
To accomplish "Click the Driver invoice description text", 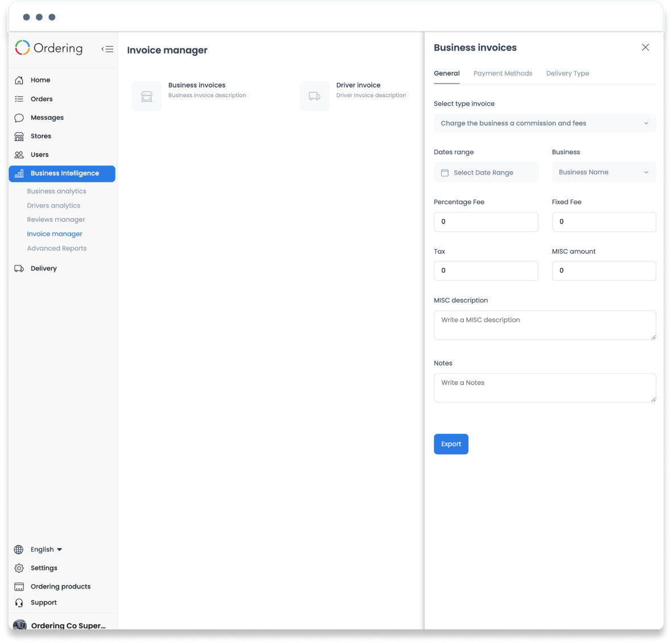I will (371, 96).
